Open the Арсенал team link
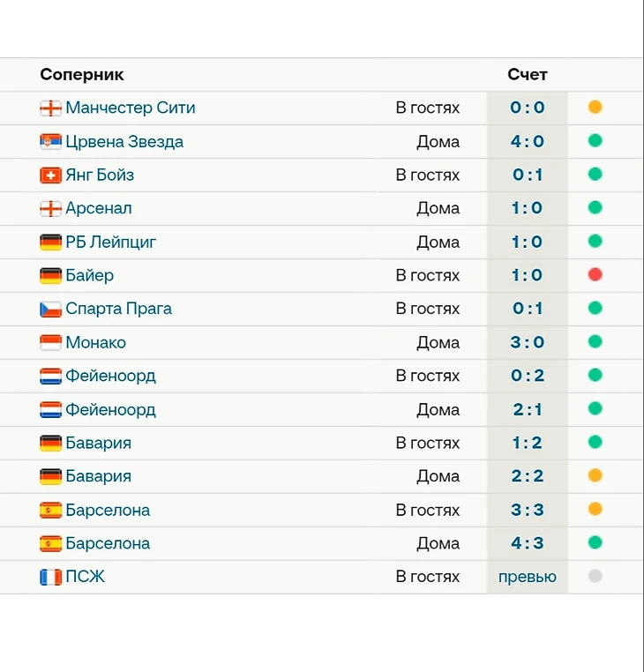Viewport: 644px width, 672px height. pos(99,208)
